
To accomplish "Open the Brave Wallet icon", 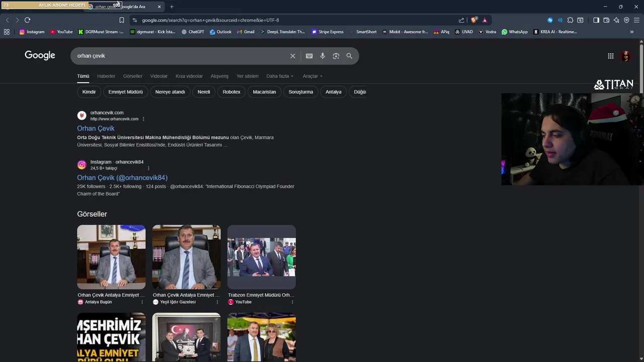I will click(606, 20).
